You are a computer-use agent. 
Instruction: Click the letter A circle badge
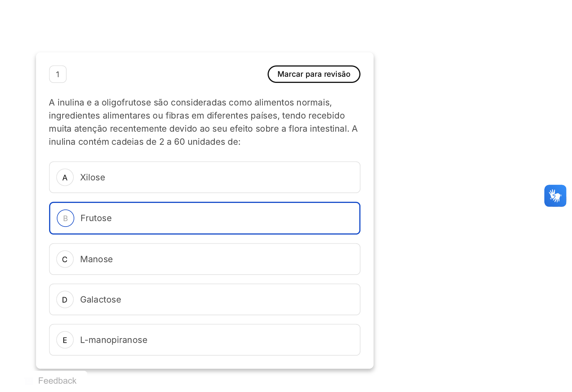[x=65, y=177]
